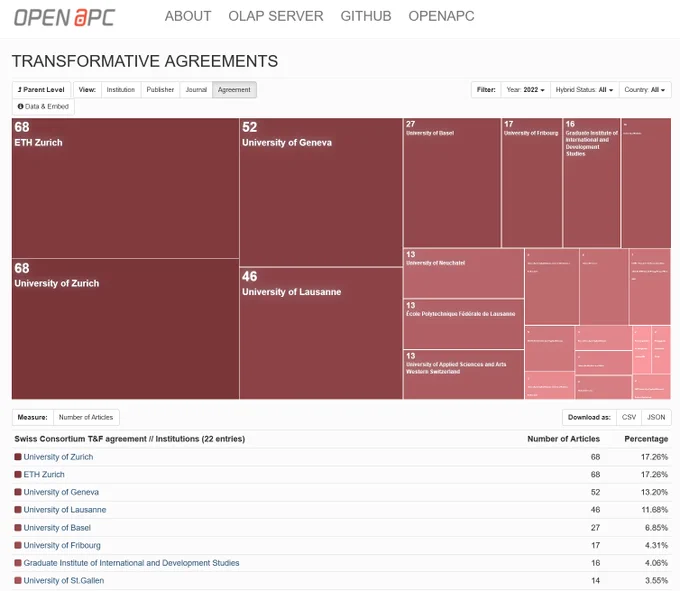The image size is (680, 591).
Task: Open University of Lausanne table link
Action: [x=65, y=509]
